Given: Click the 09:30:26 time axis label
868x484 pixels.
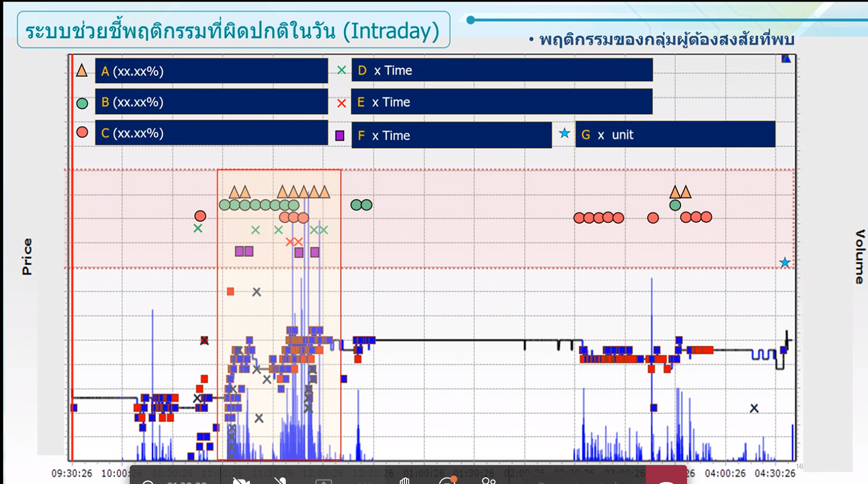Looking at the screenshot, I should [x=72, y=473].
